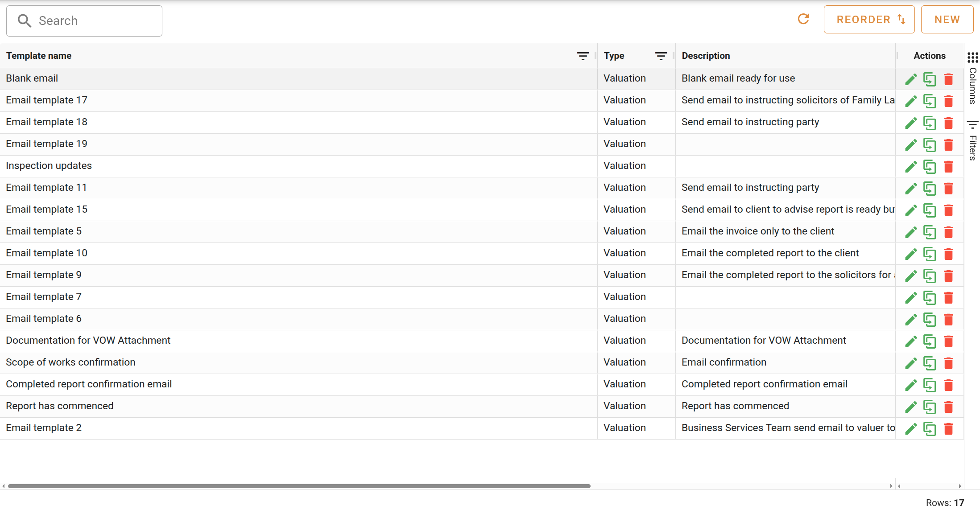980x514 pixels.
Task: Open the Columns side panel
Action: pyautogui.click(x=973, y=78)
